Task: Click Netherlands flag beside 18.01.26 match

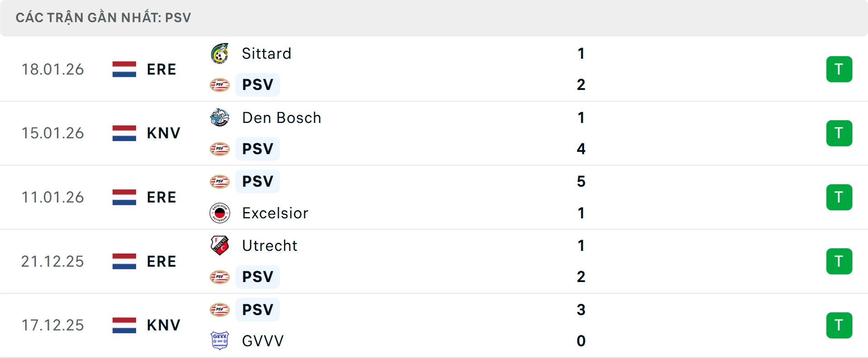Action: point(124,69)
